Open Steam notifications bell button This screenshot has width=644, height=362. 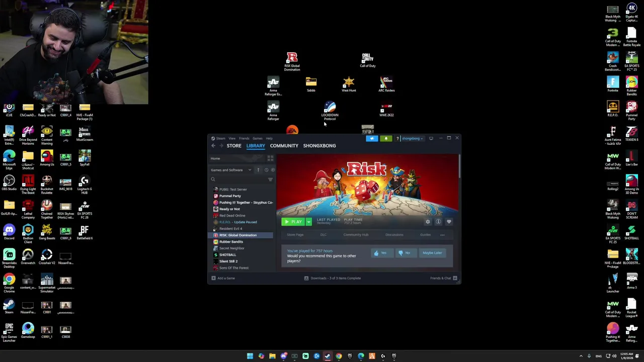point(386,138)
